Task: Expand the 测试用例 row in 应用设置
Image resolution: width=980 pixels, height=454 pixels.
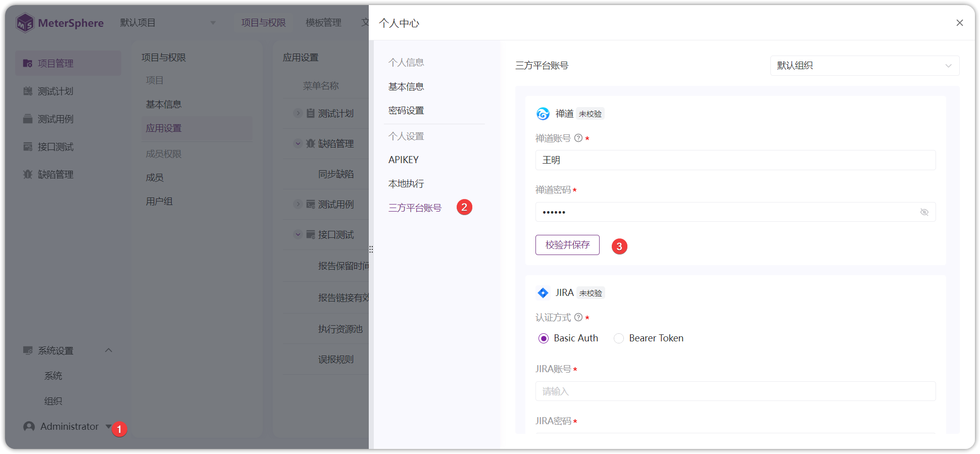Action: (298, 204)
